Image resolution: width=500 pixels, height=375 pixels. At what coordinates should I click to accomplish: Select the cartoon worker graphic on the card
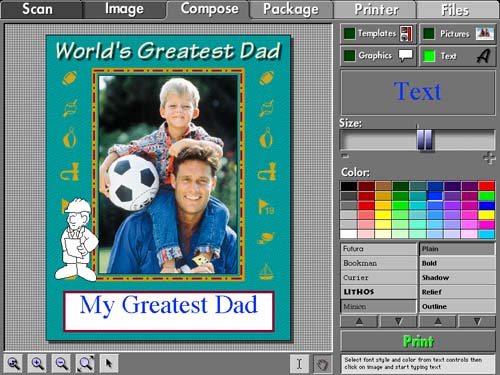point(77,239)
